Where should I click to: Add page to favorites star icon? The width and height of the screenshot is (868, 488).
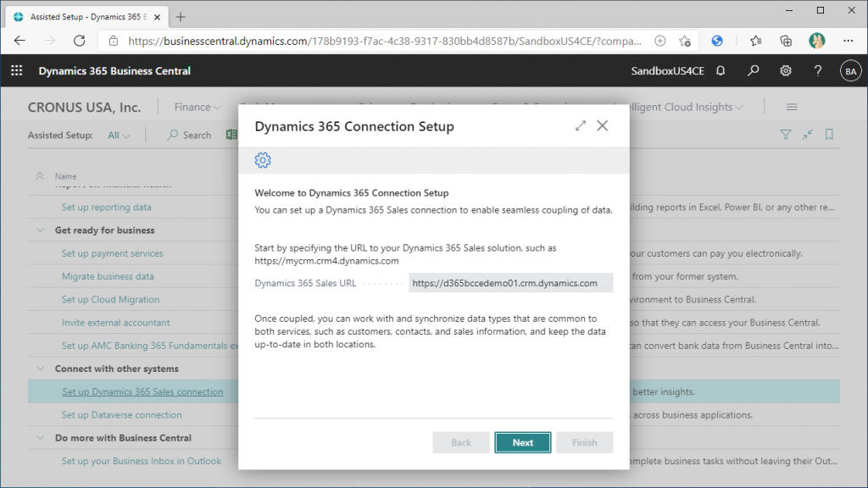tap(685, 41)
